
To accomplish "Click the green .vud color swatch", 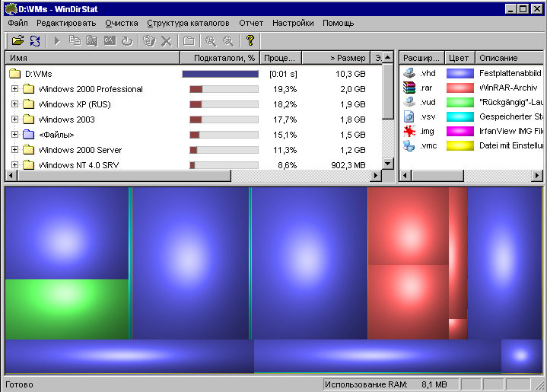I will [460, 102].
